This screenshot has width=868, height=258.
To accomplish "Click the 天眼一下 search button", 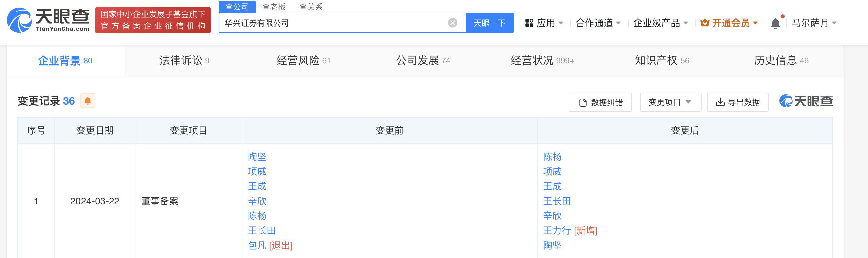I will [x=490, y=23].
